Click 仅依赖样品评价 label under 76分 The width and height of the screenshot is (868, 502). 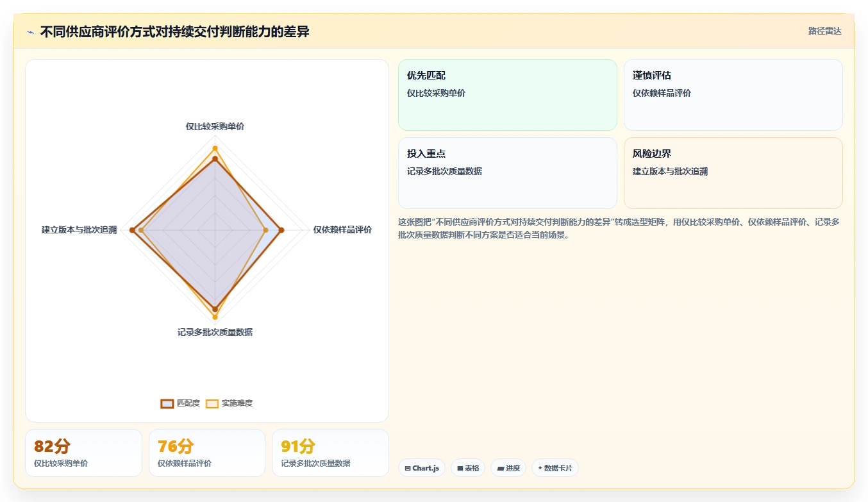(x=185, y=463)
